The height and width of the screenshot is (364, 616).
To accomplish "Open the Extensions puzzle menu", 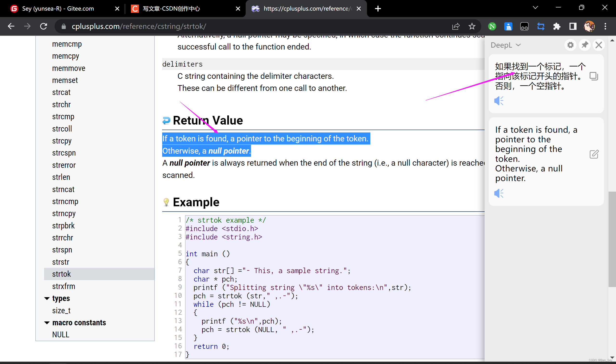I will tap(557, 26).
